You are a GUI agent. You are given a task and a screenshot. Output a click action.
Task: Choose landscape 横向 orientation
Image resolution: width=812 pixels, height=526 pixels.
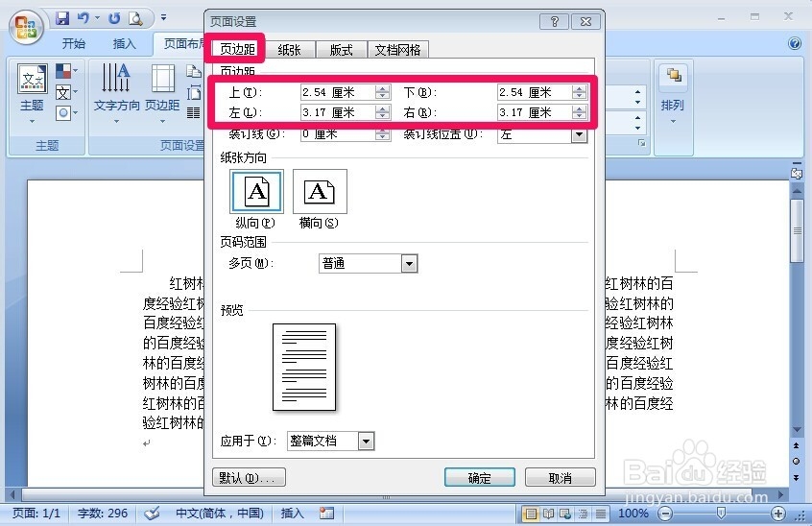click(320, 192)
